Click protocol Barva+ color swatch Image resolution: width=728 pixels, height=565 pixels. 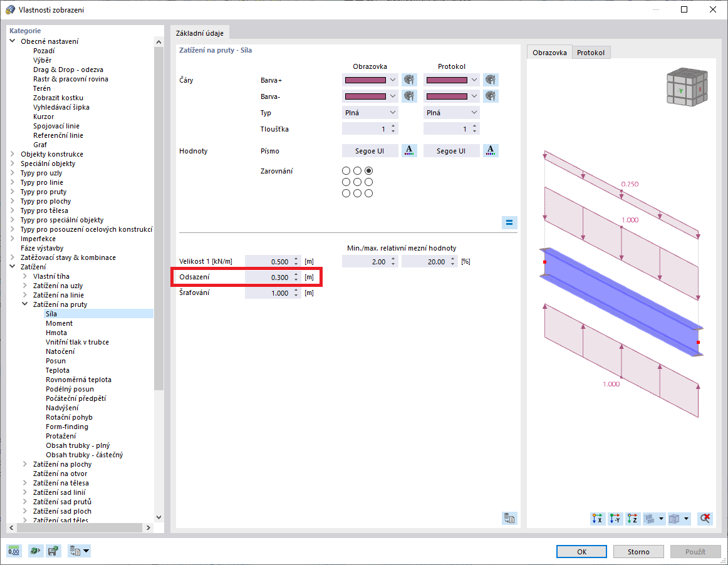[x=447, y=80]
